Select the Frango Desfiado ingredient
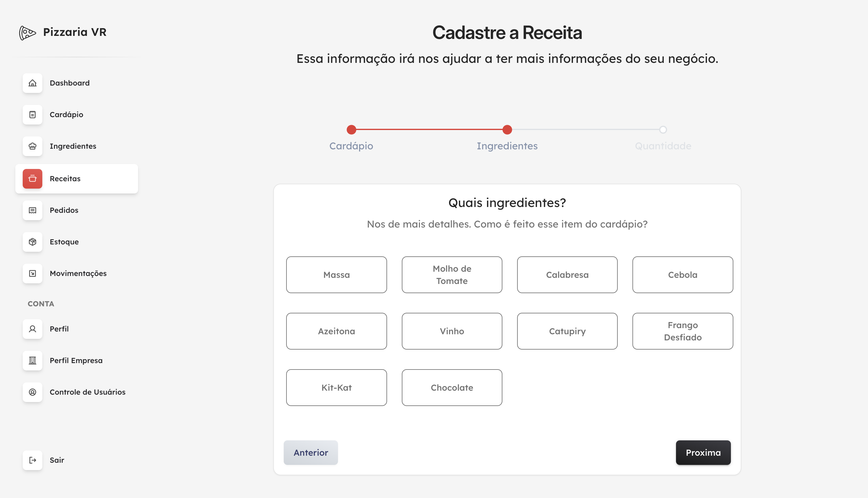The height and width of the screenshot is (498, 868). (682, 331)
